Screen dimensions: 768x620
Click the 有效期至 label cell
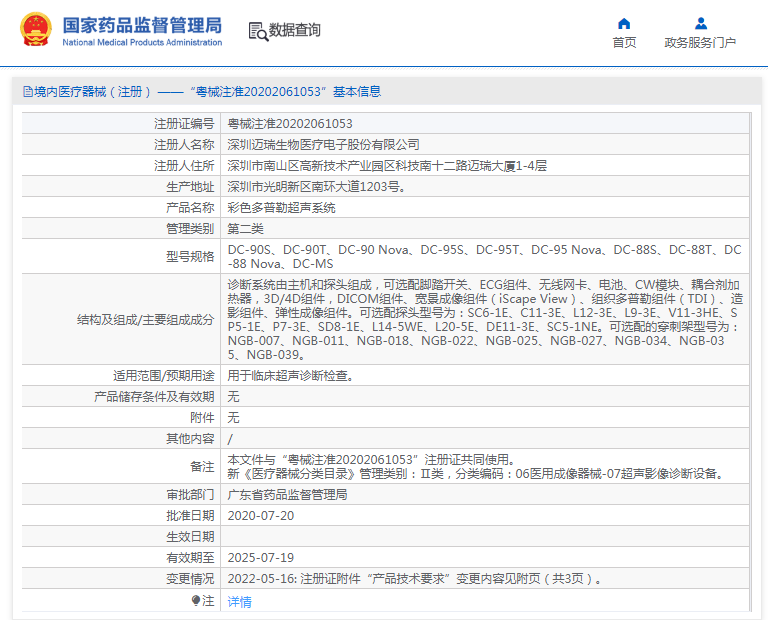pyautogui.click(x=190, y=558)
